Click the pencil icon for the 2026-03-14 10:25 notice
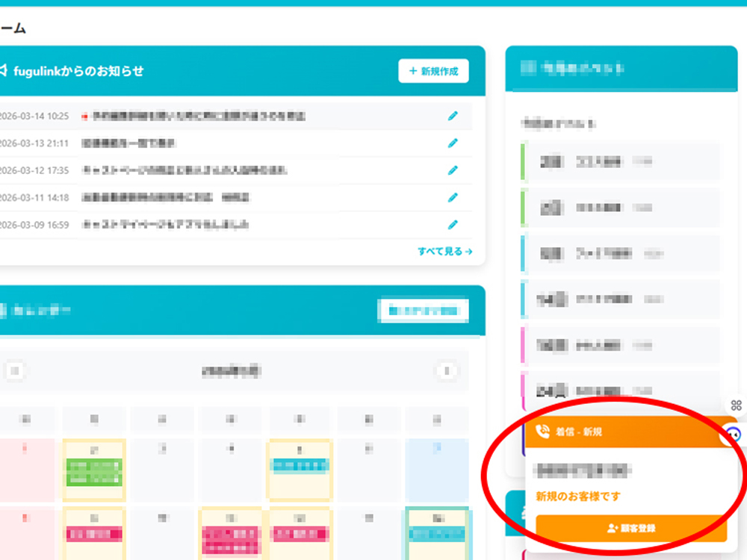Image resolution: width=747 pixels, height=560 pixels. click(x=453, y=116)
